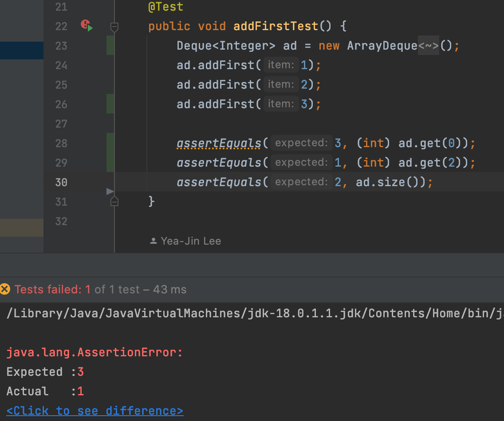Click the Yea-Jin Lee author annotation
Image resolution: width=504 pixels, height=421 pixels.
point(191,241)
